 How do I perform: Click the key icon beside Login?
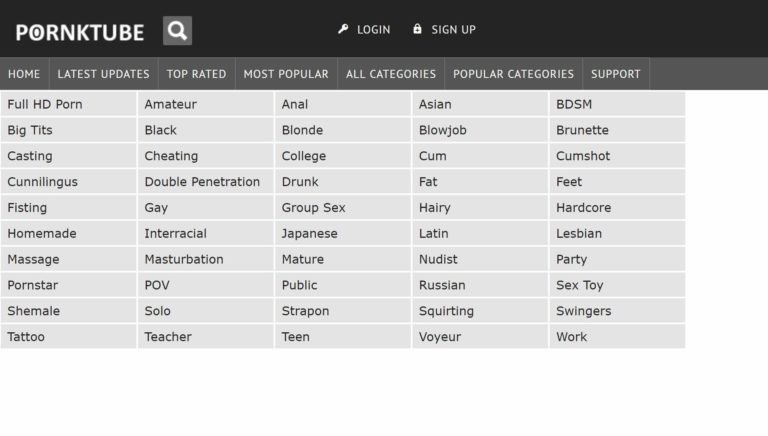click(x=343, y=29)
